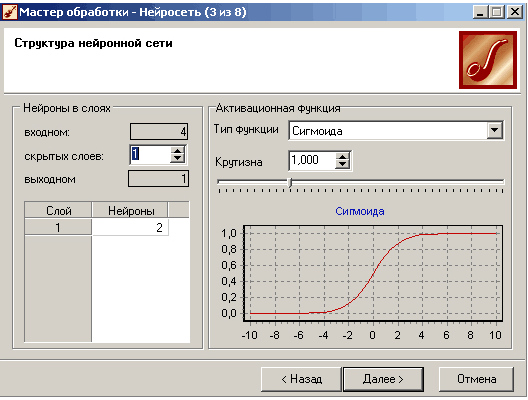
Task: Click the Крутизна slider thumb
Action: pyautogui.click(x=290, y=183)
